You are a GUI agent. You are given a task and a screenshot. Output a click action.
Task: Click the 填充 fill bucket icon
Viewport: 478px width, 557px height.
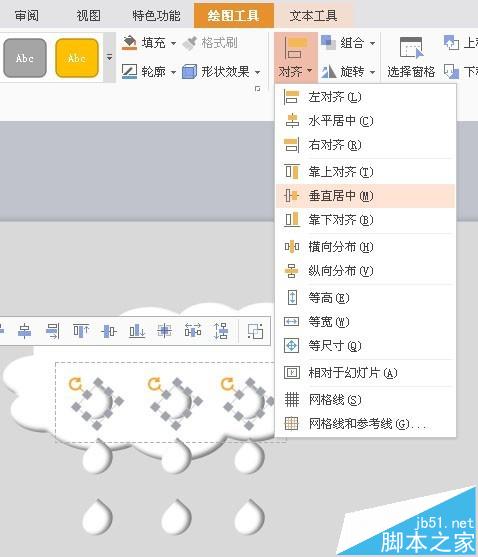(x=129, y=43)
